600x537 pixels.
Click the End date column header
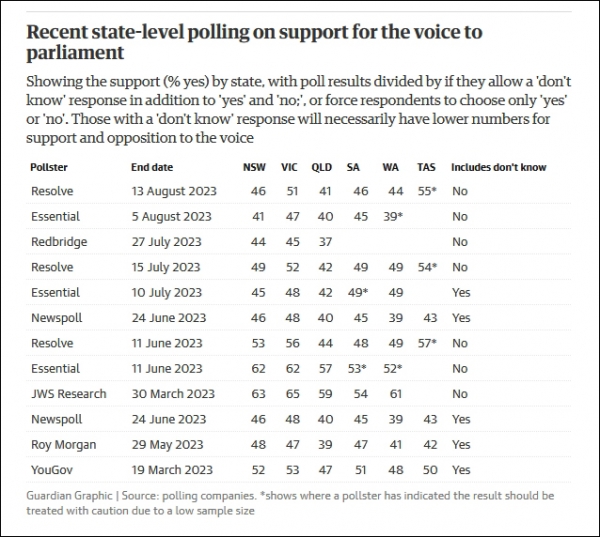point(151,168)
